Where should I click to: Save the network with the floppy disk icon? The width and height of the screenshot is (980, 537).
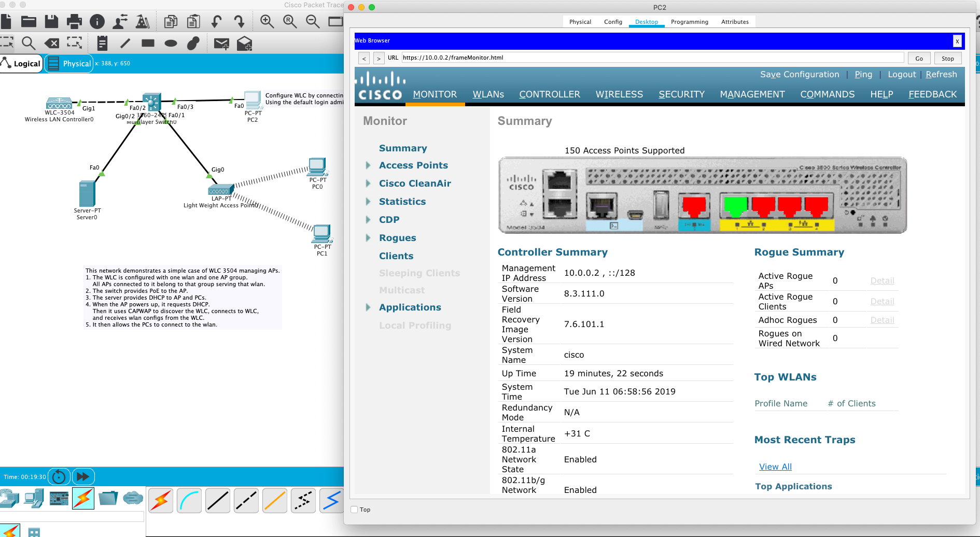(51, 21)
